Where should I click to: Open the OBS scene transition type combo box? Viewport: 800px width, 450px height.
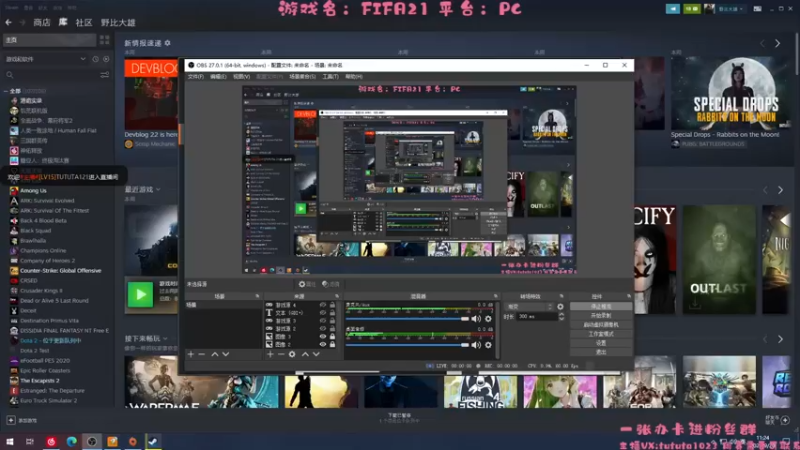tap(529, 307)
